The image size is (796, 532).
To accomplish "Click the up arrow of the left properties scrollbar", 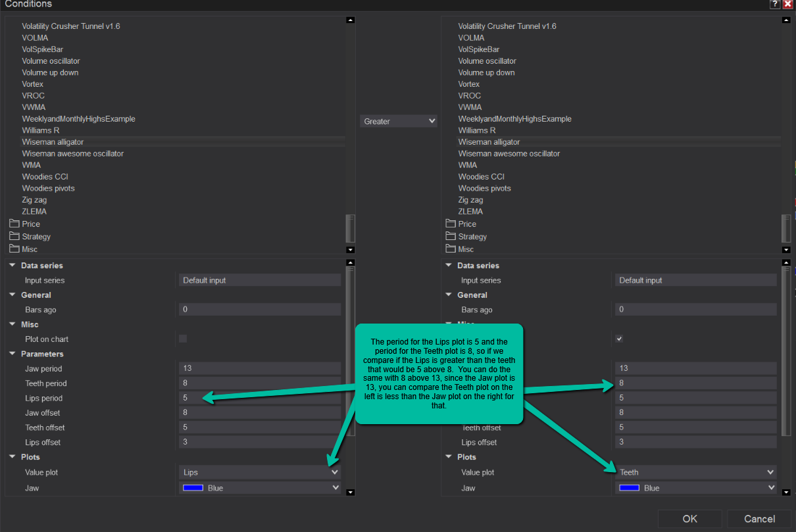I will 350,262.
